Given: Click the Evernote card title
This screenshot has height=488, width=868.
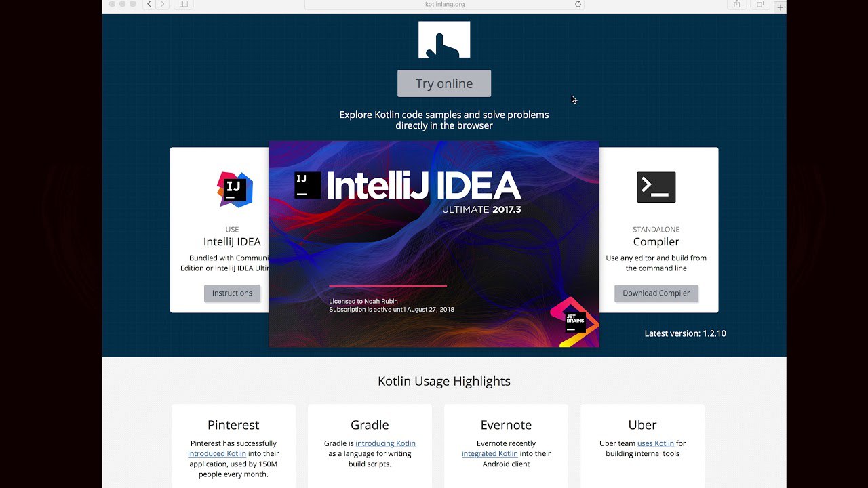Looking at the screenshot, I should coord(506,425).
